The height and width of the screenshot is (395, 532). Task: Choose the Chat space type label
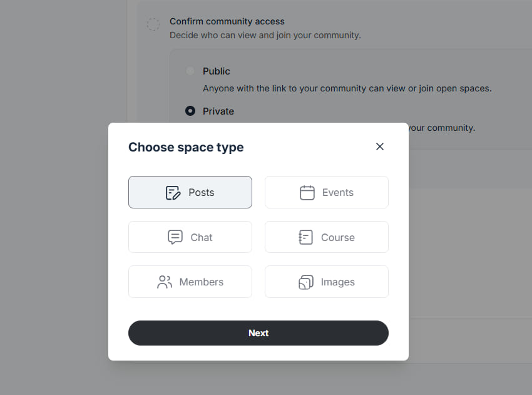pyautogui.click(x=202, y=237)
